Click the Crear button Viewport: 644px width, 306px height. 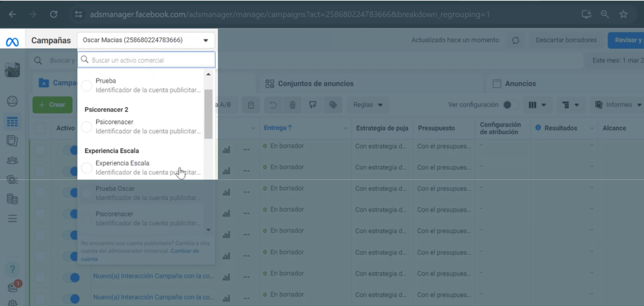[x=52, y=105]
